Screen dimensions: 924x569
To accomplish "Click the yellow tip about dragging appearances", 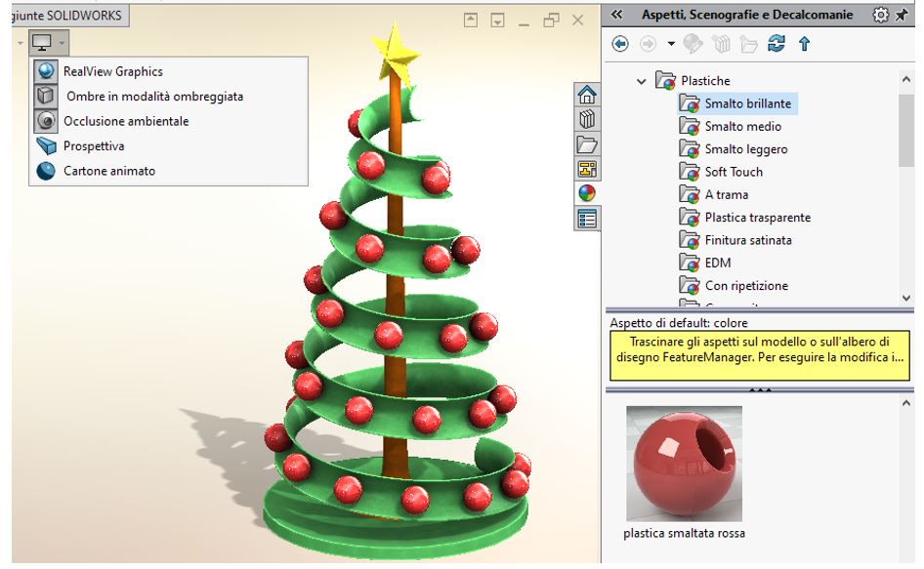I will click(760, 356).
